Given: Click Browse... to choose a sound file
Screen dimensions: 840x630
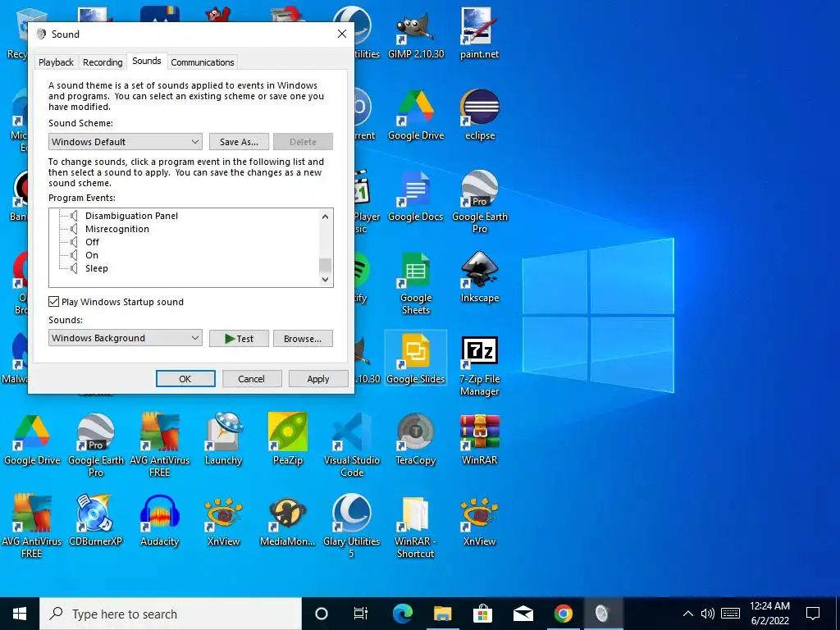Looking at the screenshot, I should point(303,339).
